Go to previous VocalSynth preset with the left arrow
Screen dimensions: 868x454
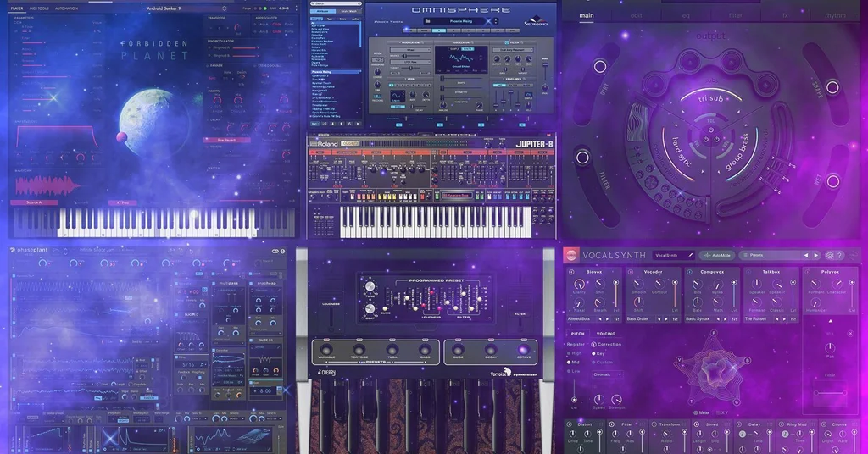(x=806, y=256)
